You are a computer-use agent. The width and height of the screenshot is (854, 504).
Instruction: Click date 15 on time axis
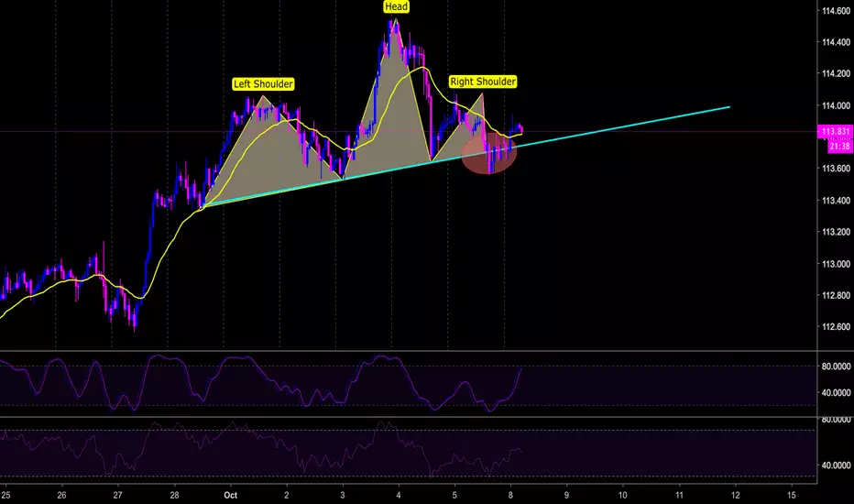pos(792,495)
